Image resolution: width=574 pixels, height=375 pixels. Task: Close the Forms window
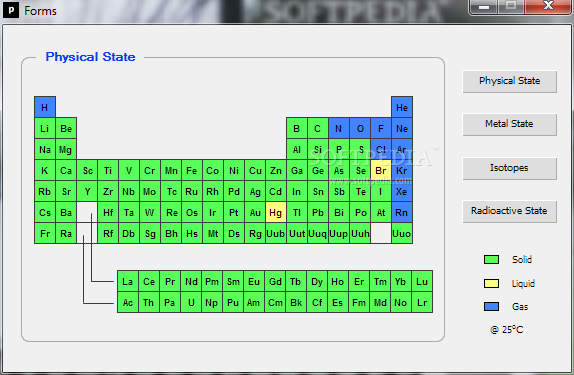(x=548, y=6)
